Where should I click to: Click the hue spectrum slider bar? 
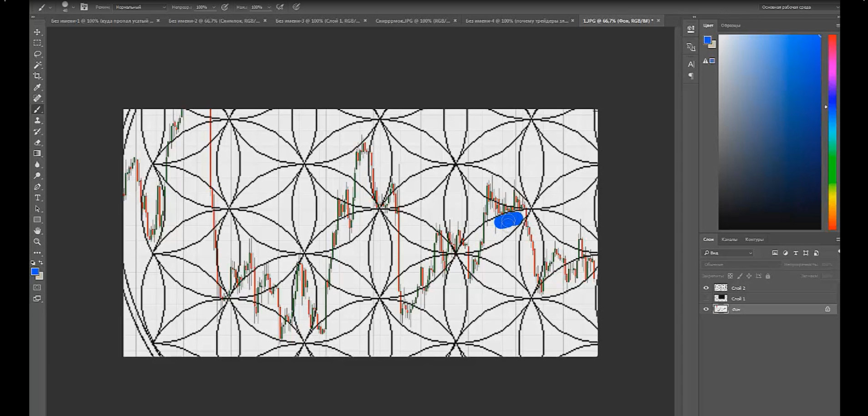[x=832, y=132]
